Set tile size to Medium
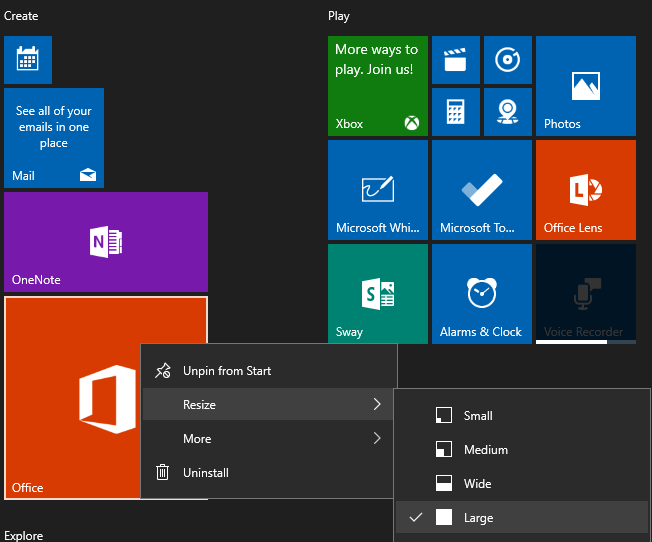 coord(522,450)
